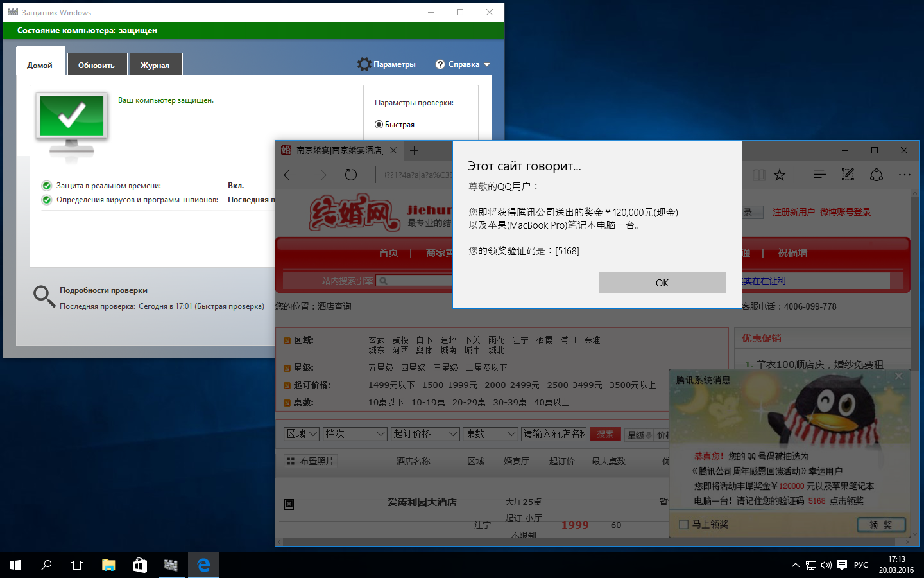Tick the 马上领奖 checkbox in popup
Screen dimensions: 924x578
tap(684, 525)
